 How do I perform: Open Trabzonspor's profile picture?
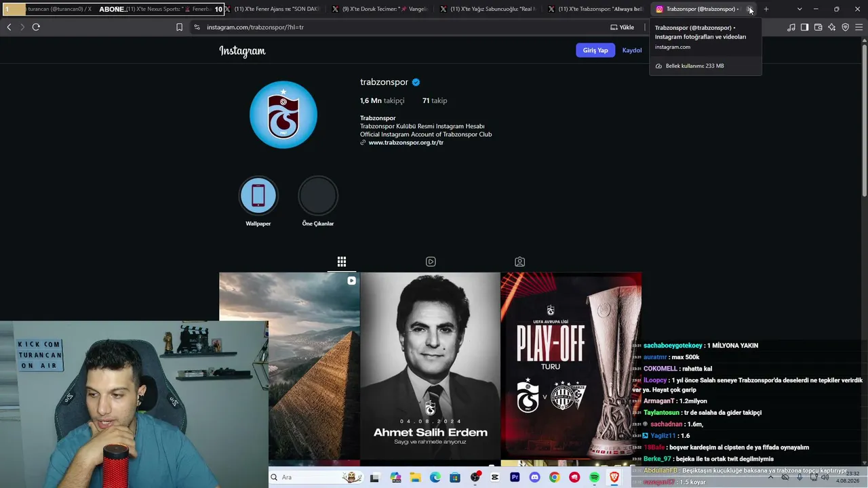[x=283, y=115]
